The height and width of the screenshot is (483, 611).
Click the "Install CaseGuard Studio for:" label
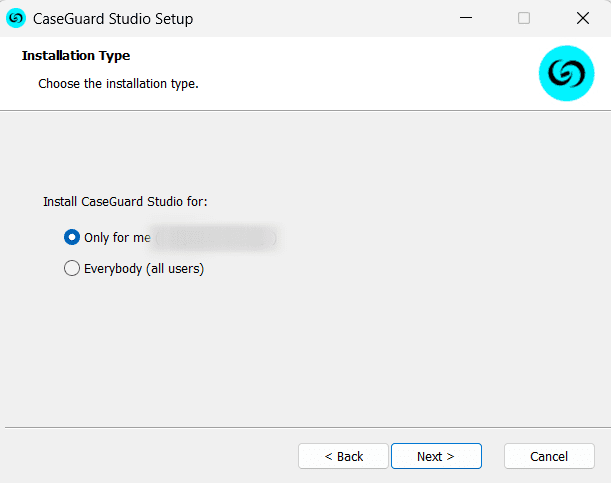125,202
